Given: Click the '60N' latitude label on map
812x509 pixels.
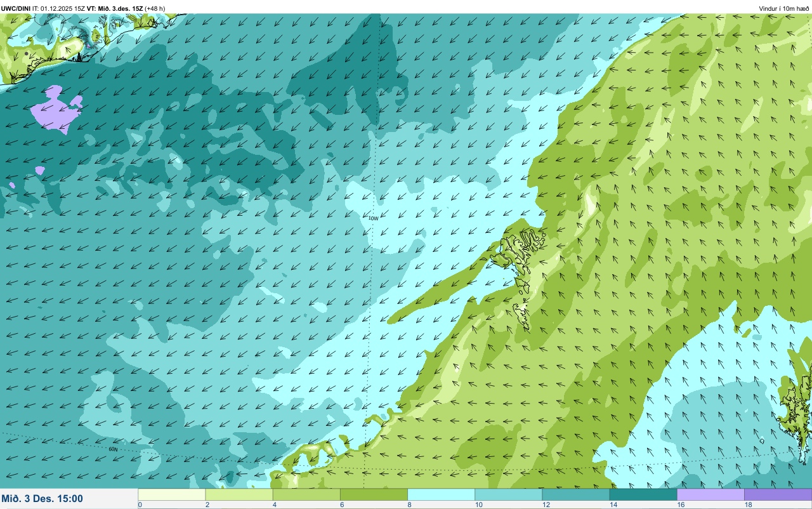Looking at the screenshot, I should coord(114,449).
